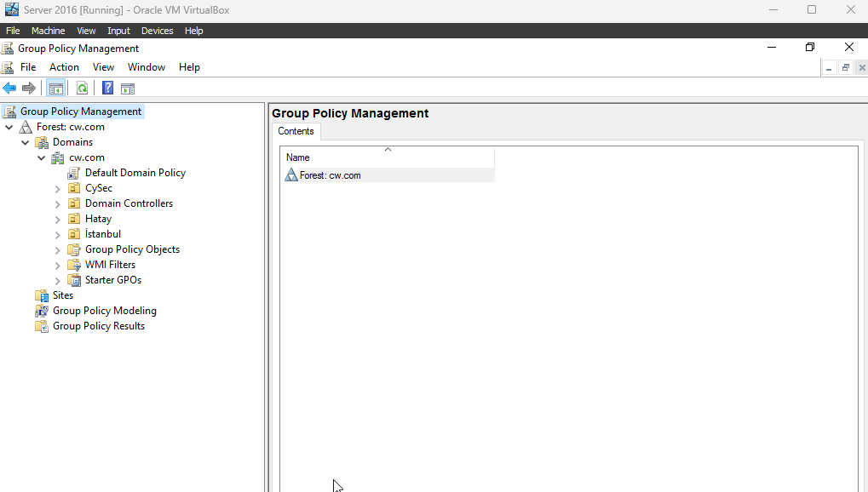Screen dimensions: 868x492
Task: Open the VirtualBox File menu
Action: (13, 31)
